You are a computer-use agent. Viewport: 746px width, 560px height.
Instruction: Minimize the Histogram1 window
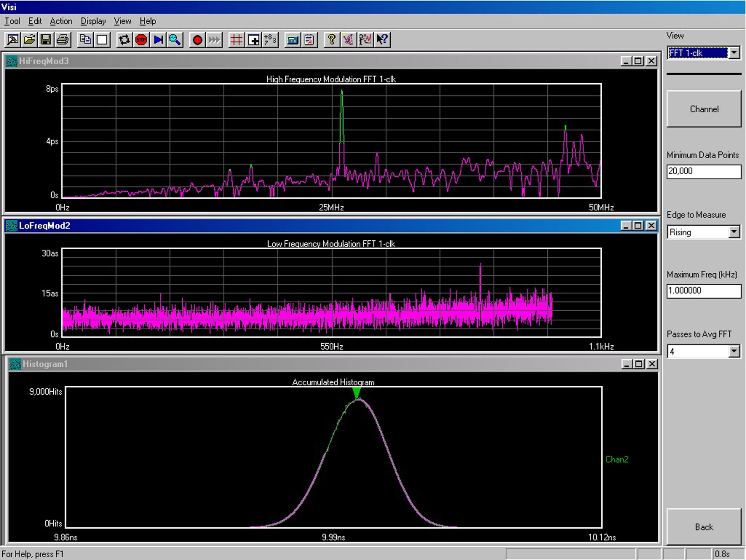tap(626, 364)
